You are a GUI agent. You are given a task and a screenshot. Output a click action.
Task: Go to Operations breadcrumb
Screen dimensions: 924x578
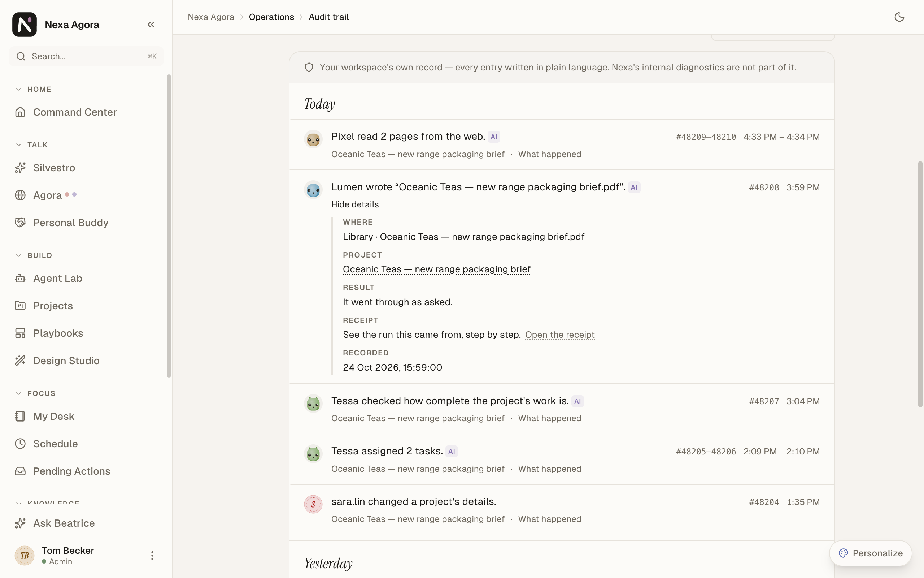tap(271, 17)
